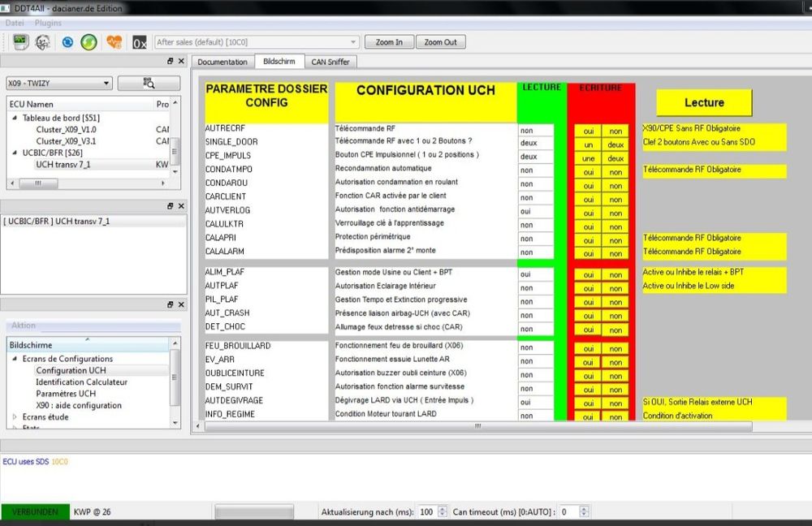Click the AUTRECRF lecture value field
The width and height of the screenshot is (812, 526).
click(x=535, y=131)
